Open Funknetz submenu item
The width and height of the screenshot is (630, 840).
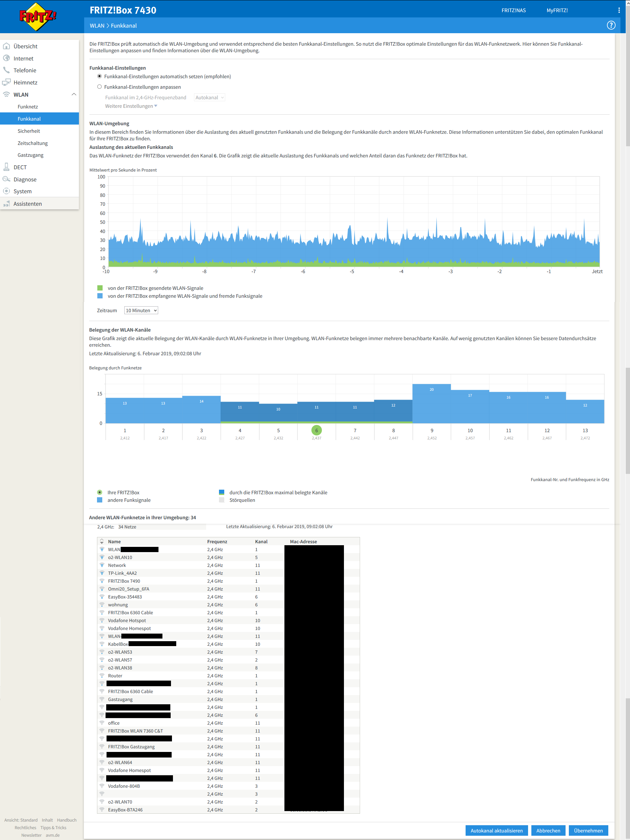pos(28,107)
